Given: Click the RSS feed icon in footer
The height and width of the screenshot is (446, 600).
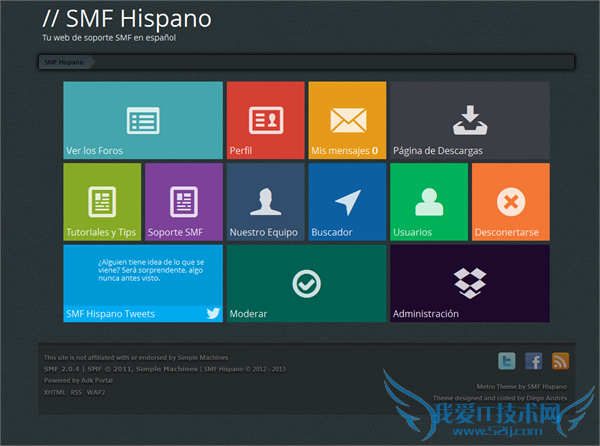Looking at the screenshot, I should (560, 361).
